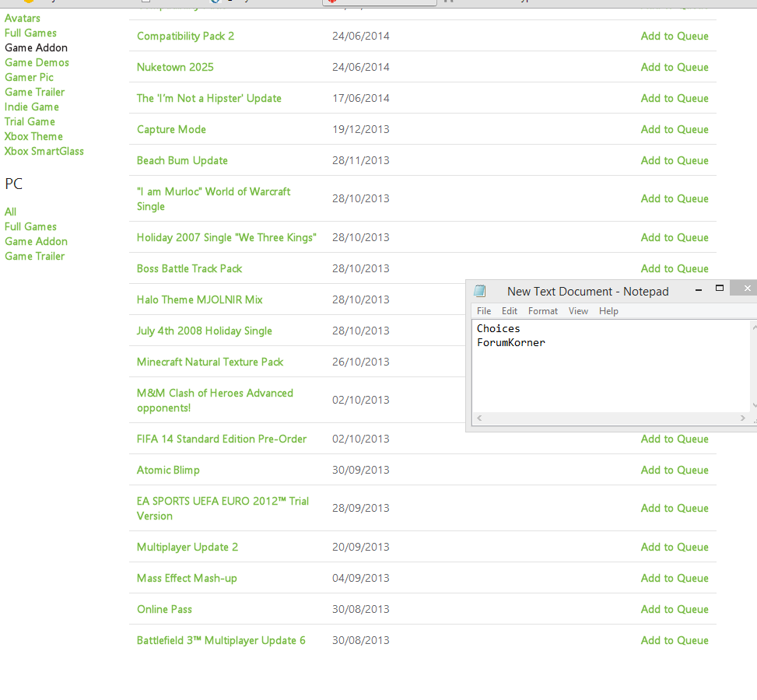The height and width of the screenshot is (700, 757).
Task: Open Game Addon under the PC section
Action: point(37,241)
